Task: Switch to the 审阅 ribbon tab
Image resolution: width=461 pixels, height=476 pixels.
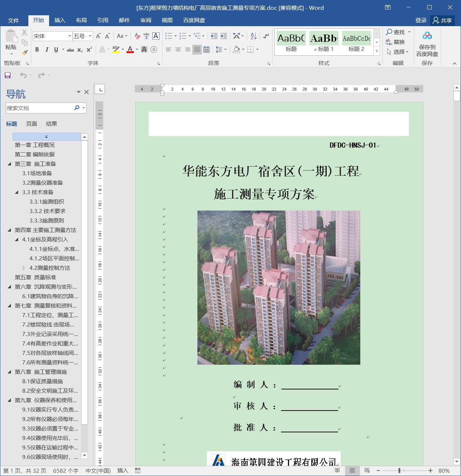Action: (x=146, y=20)
